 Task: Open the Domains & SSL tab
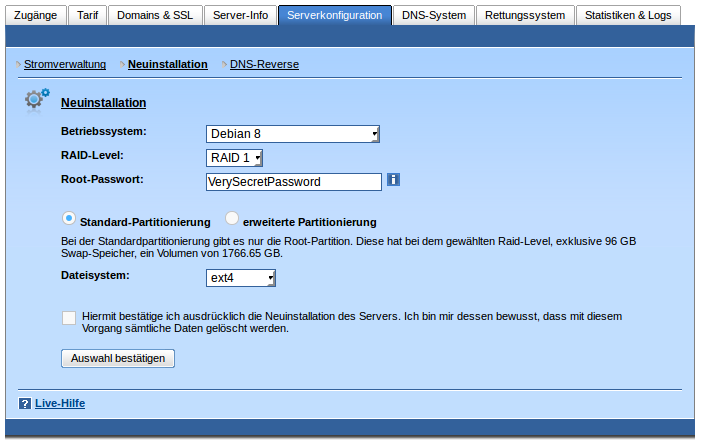pos(155,15)
